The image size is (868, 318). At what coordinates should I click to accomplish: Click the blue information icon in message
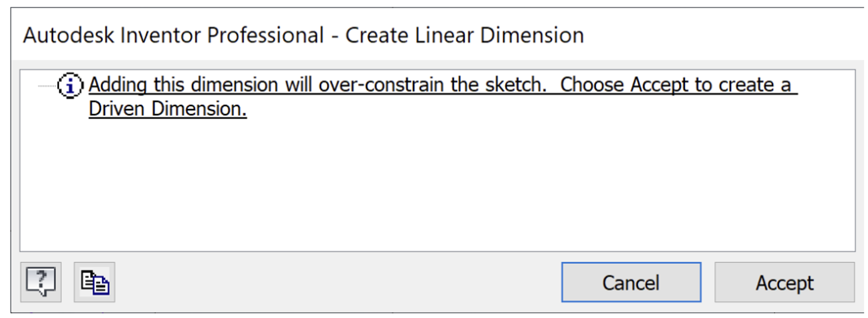[x=71, y=86]
